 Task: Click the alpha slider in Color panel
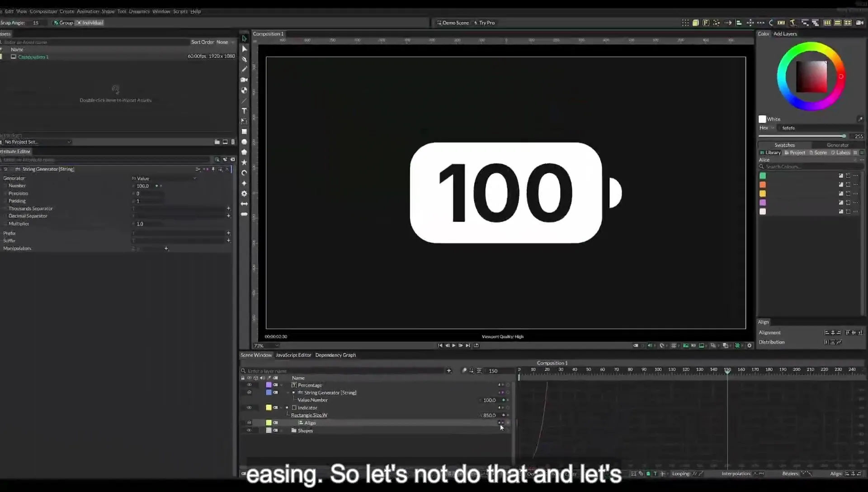coord(802,136)
